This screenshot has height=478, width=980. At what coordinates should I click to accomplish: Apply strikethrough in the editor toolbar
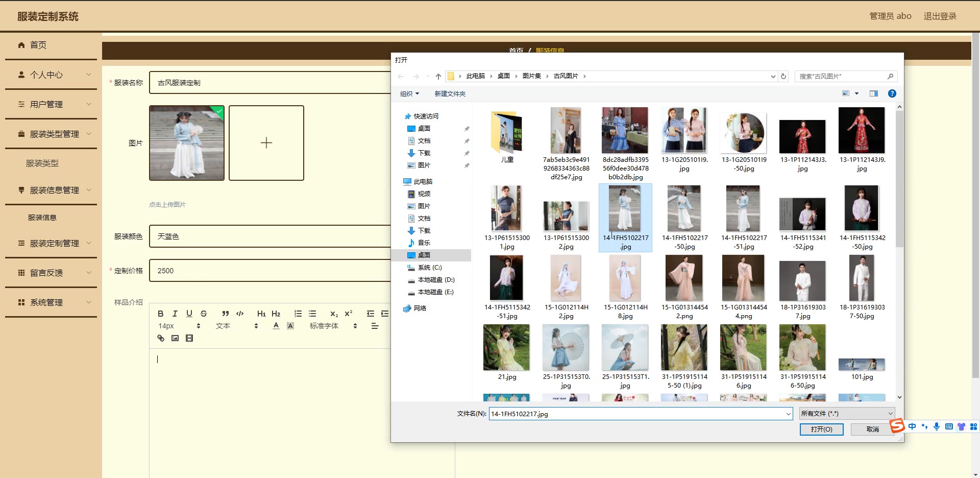point(204,314)
